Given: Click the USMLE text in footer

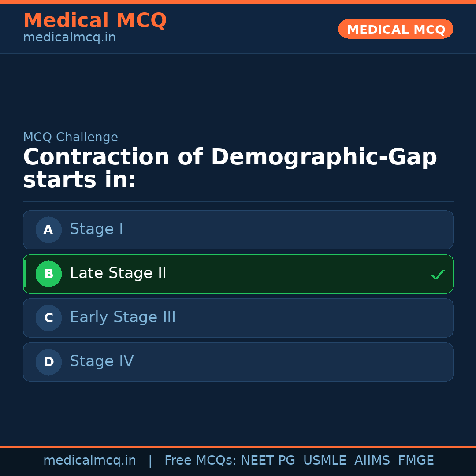Looking at the screenshot, I should [324, 461].
